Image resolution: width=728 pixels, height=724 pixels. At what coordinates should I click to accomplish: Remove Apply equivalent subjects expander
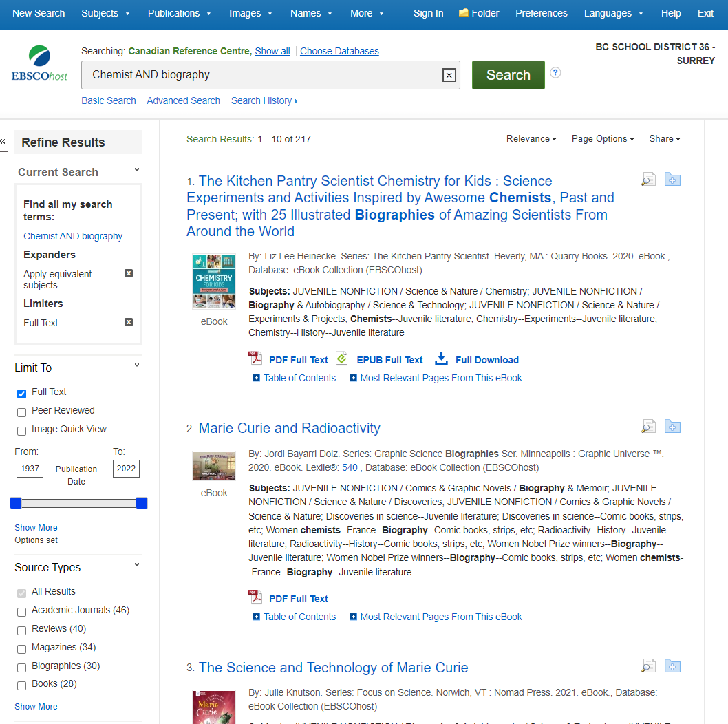point(129,273)
